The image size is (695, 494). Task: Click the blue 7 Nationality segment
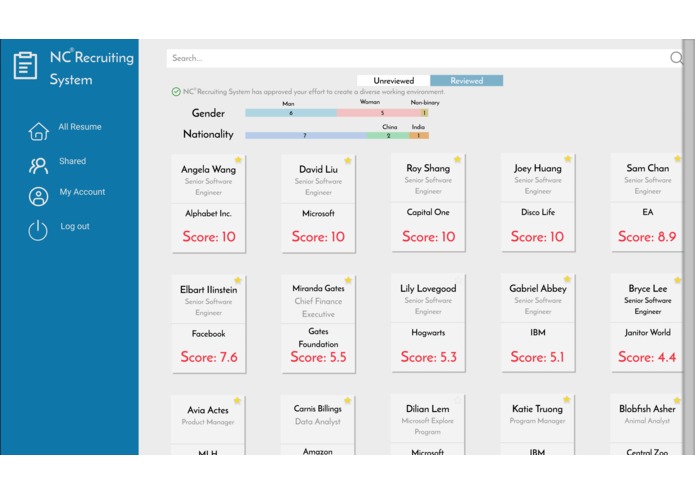(x=306, y=136)
